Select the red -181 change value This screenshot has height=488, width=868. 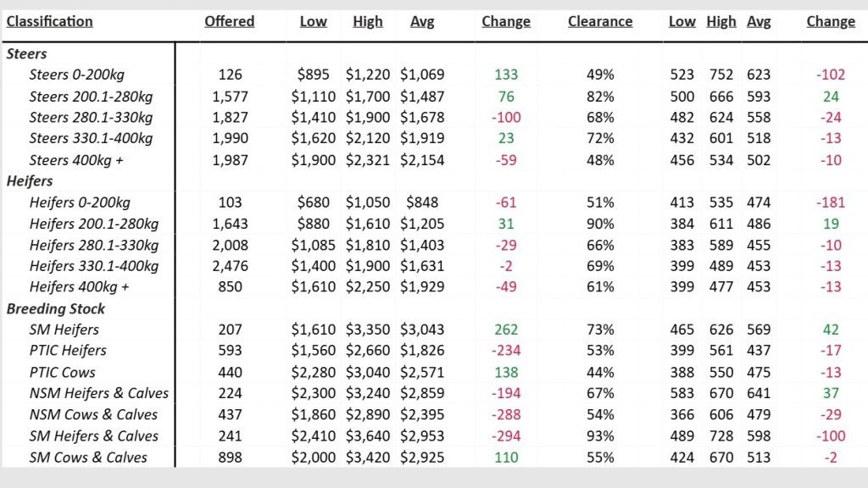[831, 202]
